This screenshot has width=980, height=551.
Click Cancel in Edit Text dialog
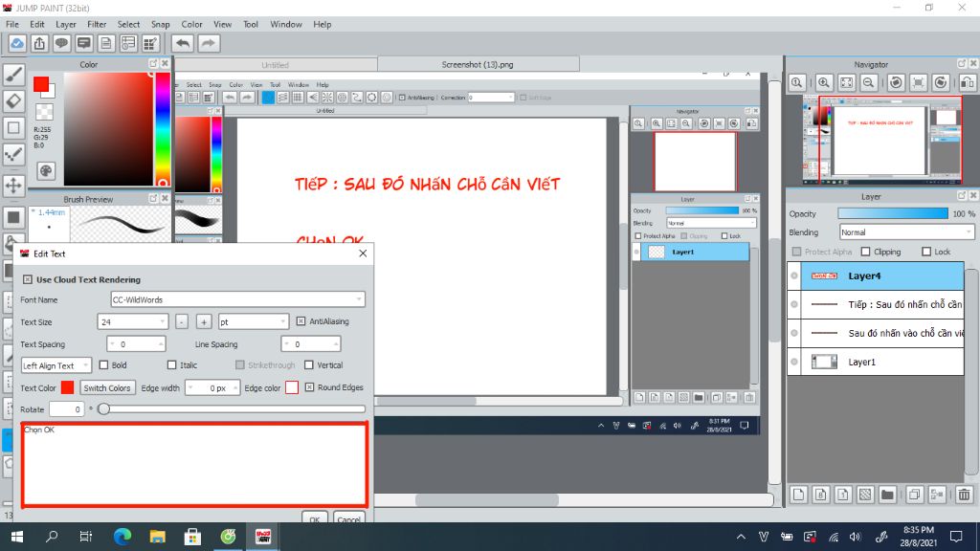[348, 518]
